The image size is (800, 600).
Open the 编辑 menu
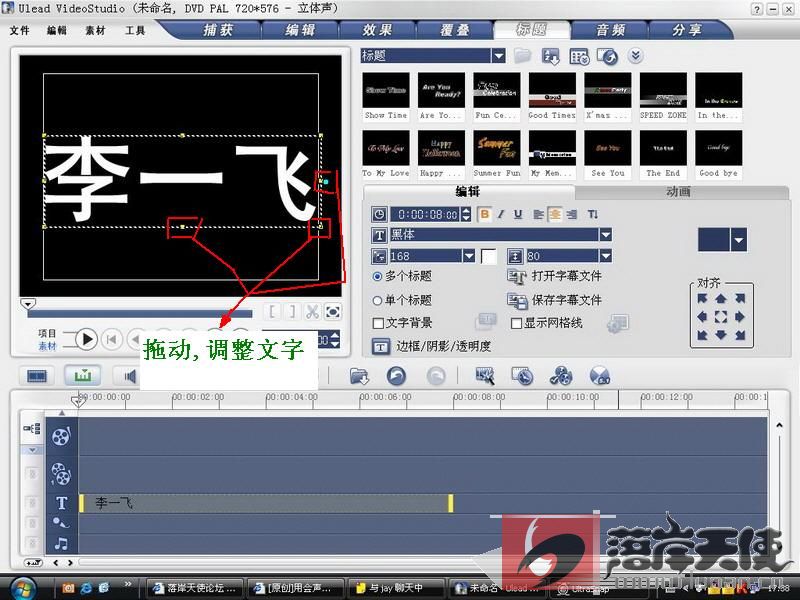point(57,31)
